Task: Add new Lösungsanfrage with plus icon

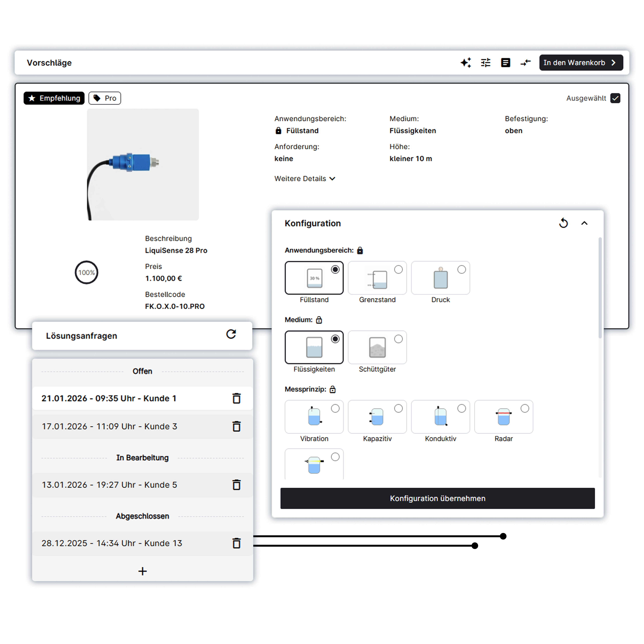Action: (142, 571)
